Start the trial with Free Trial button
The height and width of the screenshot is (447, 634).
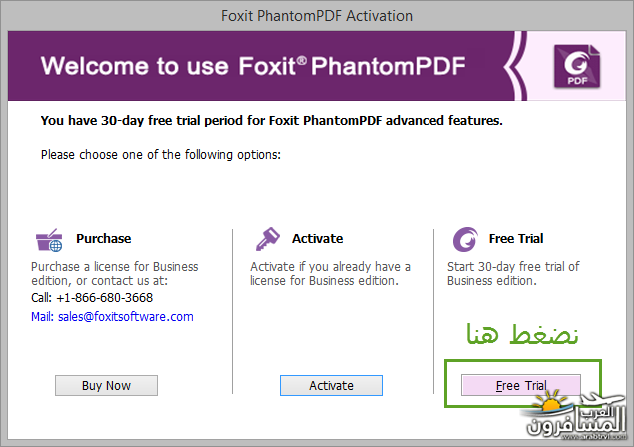coord(521,386)
